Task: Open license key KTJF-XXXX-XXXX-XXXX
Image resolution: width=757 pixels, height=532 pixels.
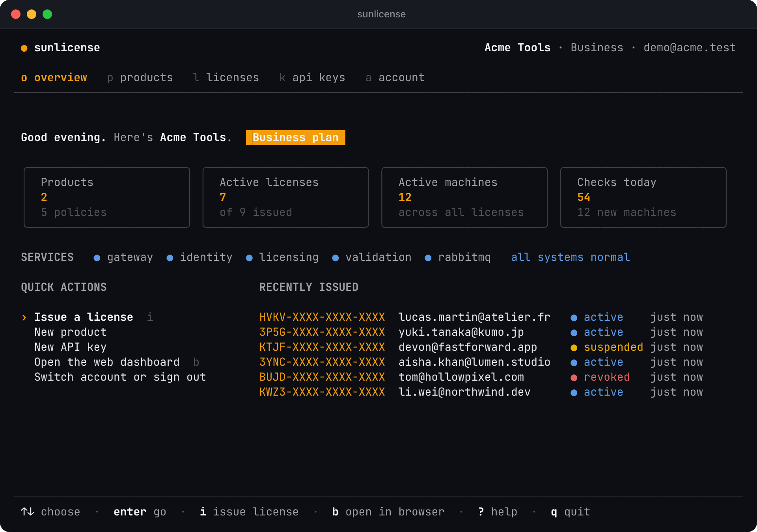Action: 322,347
